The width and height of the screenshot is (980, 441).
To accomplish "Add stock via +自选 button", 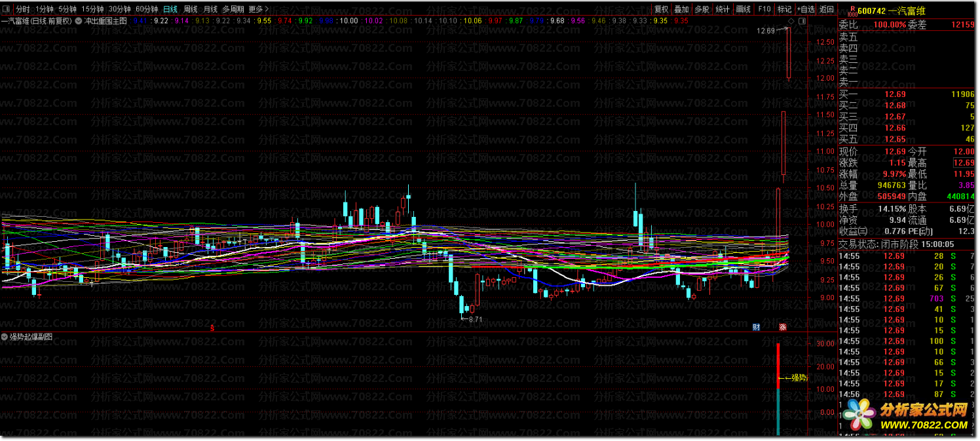I will [806, 9].
